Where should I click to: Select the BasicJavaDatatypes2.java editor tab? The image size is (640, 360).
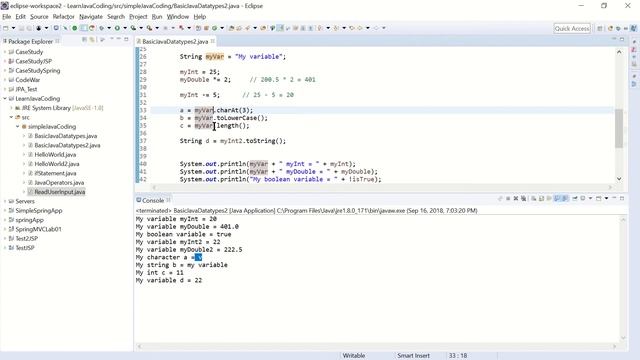(x=175, y=42)
